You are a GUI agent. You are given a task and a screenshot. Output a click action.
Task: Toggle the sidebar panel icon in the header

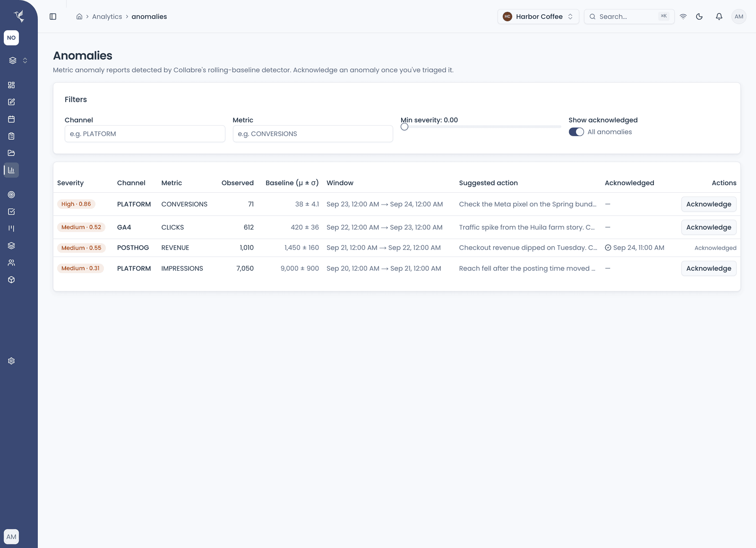tap(53, 17)
